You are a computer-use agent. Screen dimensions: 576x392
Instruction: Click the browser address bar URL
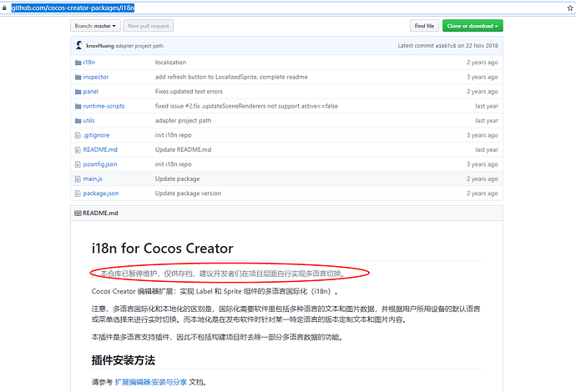(x=73, y=8)
